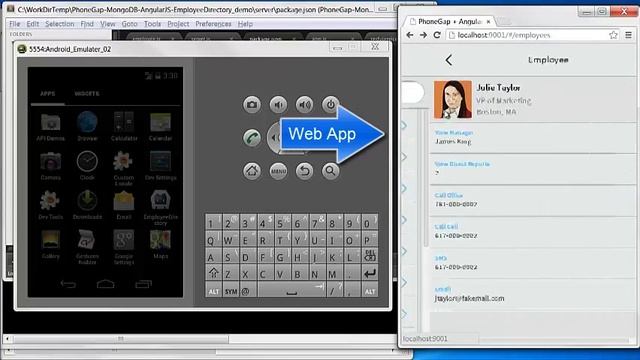
Task: Launch EmployeeDirectory app in emulator
Action: pyautogui.click(x=160, y=208)
